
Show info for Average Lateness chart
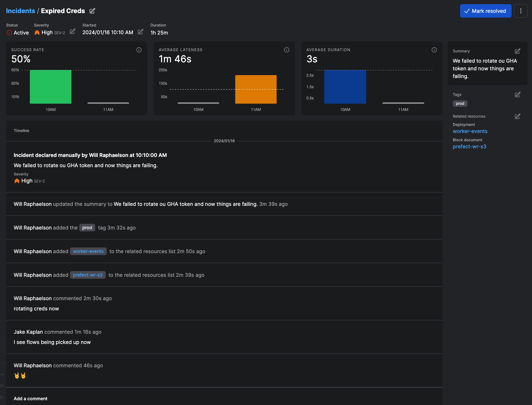click(287, 50)
